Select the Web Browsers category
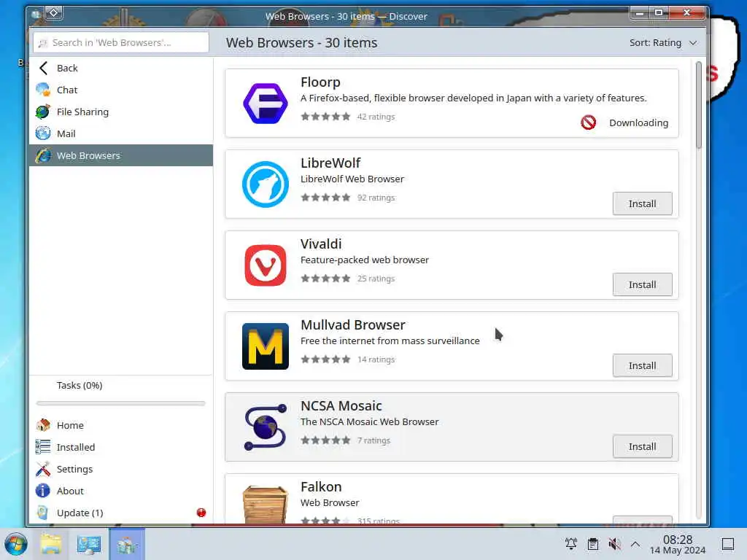 coord(121,155)
